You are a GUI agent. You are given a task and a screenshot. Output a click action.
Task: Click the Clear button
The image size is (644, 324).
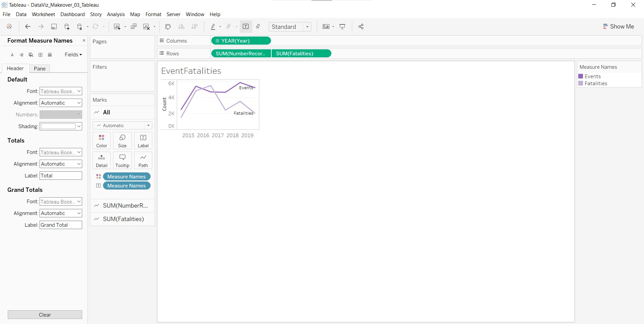click(45, 315)
